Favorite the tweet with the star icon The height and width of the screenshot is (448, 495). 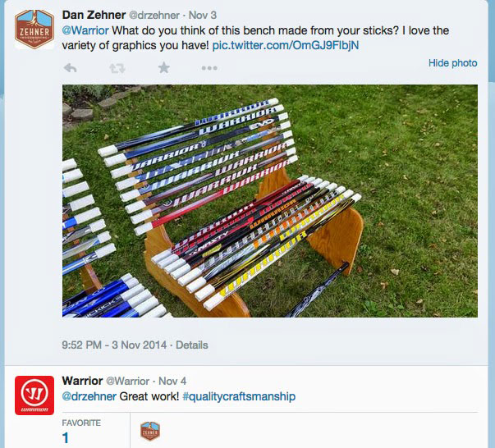[x=163, y=68]
